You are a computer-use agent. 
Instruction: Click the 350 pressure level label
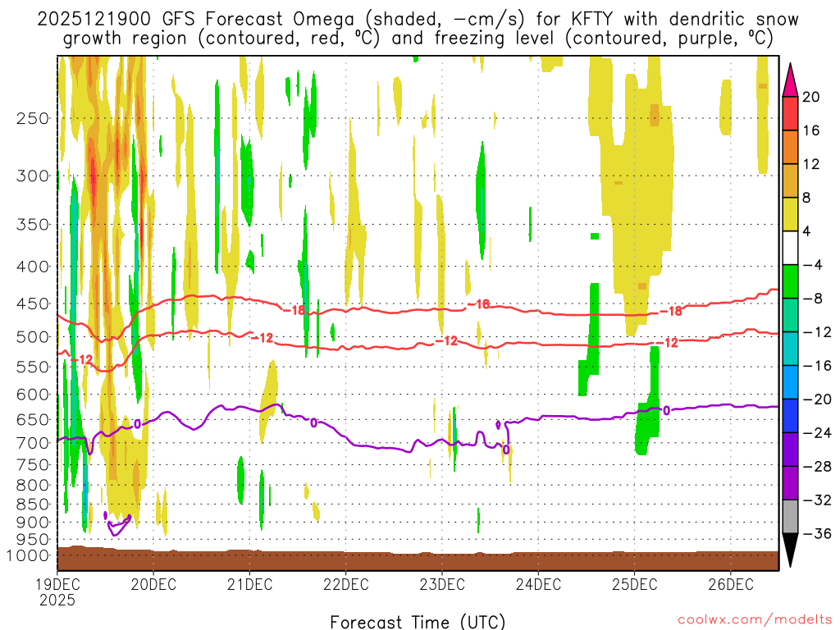(33, 225)
